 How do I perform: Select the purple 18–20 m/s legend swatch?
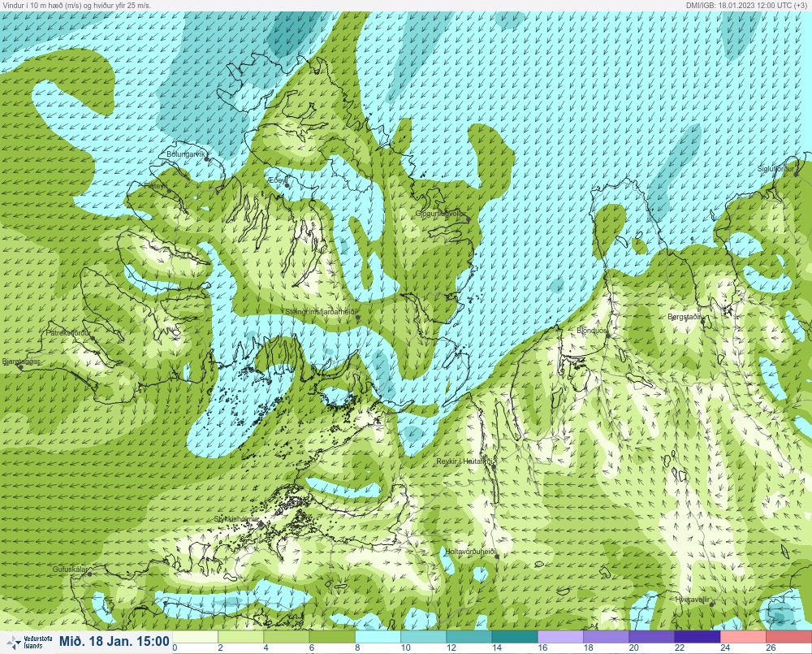click(606, 636)
